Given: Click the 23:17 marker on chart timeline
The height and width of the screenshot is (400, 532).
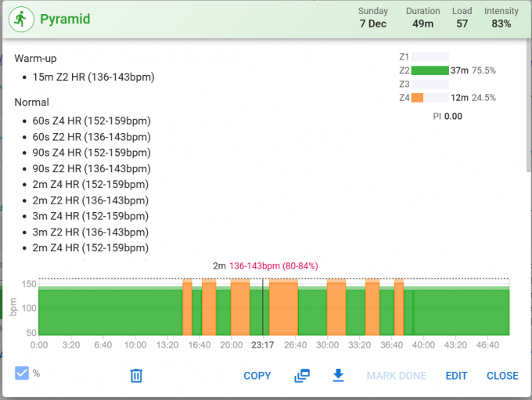Looking at the screenshot, I should tap(262, 344).
